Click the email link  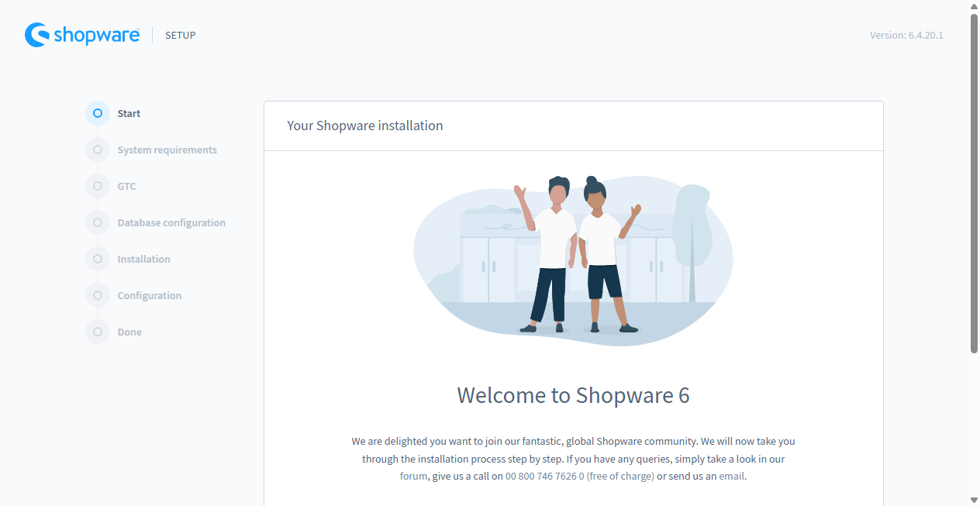point(731,476)
